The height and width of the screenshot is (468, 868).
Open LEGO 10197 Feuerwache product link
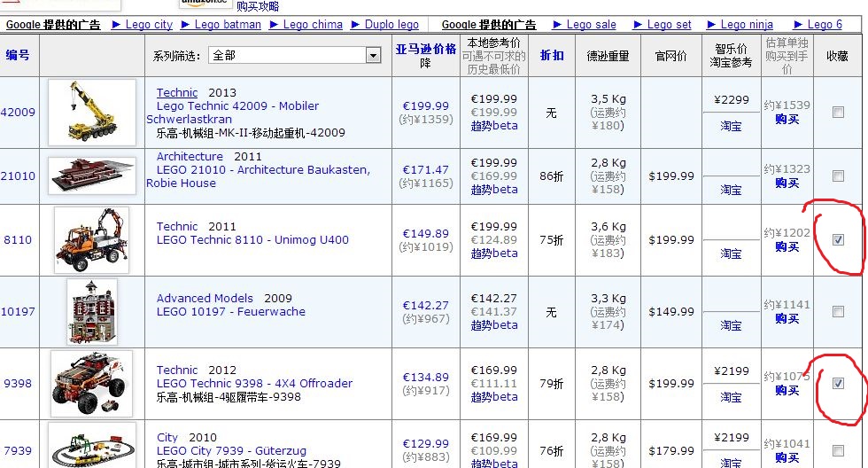click(231, 312)
